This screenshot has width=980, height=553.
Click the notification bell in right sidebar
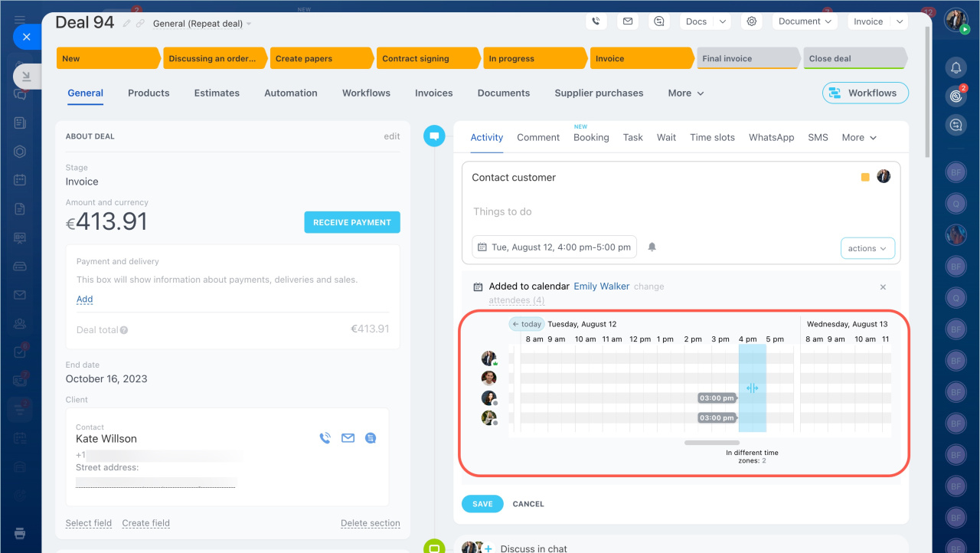(x=955, y=68)
